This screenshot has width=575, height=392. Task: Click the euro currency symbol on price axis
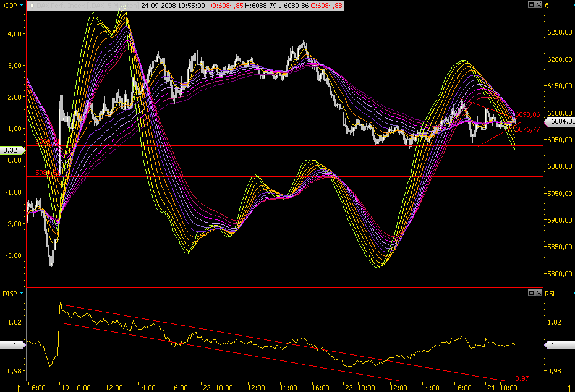click(x=547, y=5)
